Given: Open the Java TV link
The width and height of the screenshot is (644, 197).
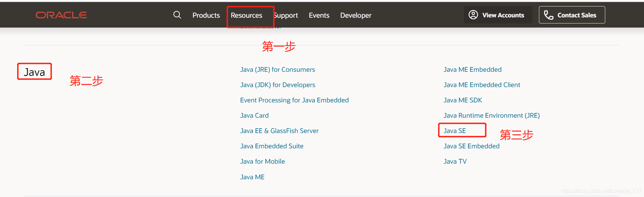Looking at the screenshot, I should tap(455, 161).
